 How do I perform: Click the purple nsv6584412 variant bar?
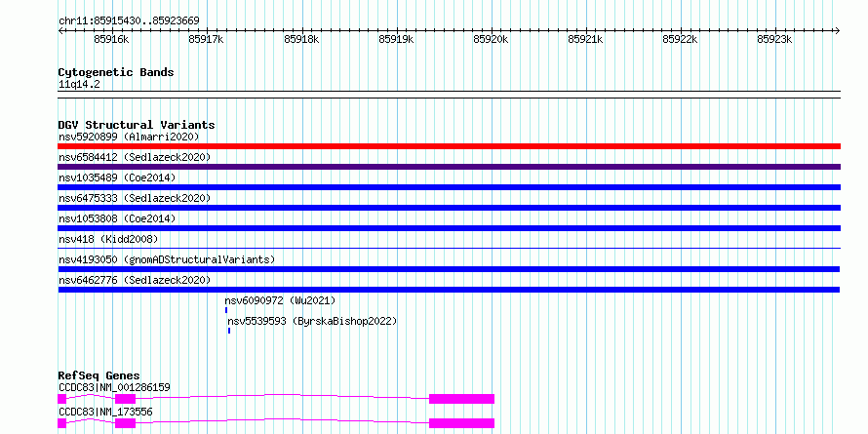pyautogui.click(x=449, y=167)
